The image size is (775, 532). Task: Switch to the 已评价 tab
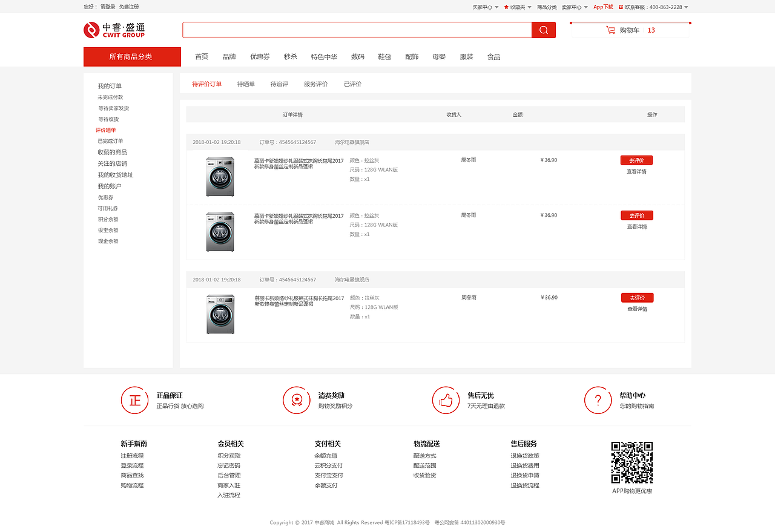click(x=352, y=84)
